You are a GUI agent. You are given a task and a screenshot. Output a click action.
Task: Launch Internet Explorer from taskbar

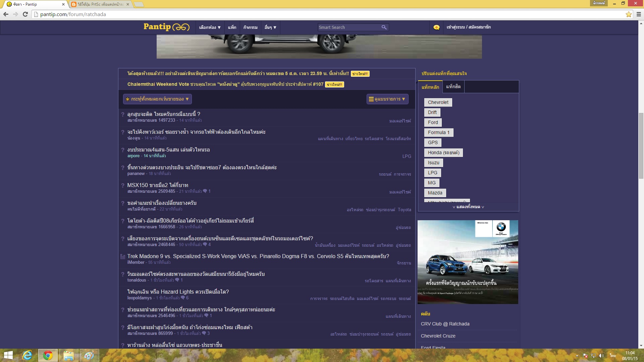click(27, 355)
